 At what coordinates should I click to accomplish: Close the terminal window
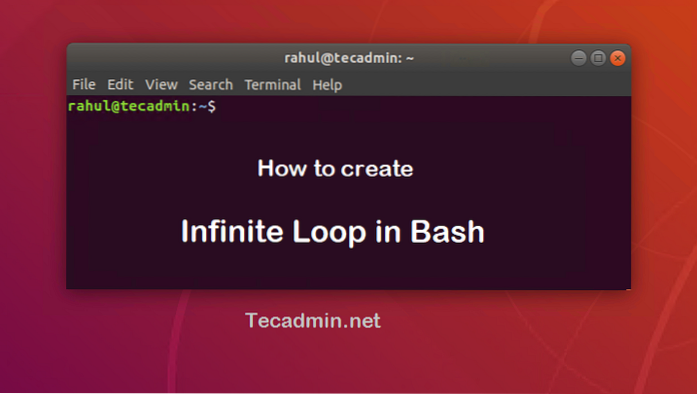tap(617, 58)
